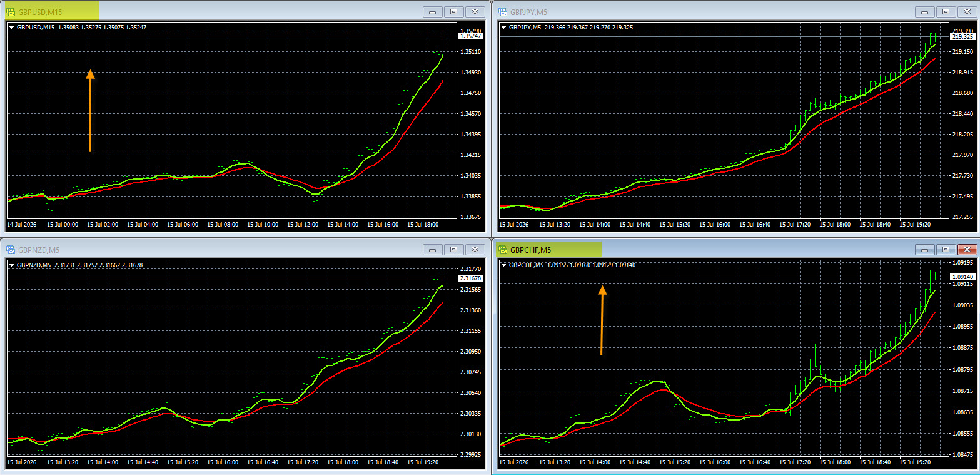Click time label 15 Jul 08:00 on GBPUSD chart
The image size is (980, 475).
click(x=223, y=224)
